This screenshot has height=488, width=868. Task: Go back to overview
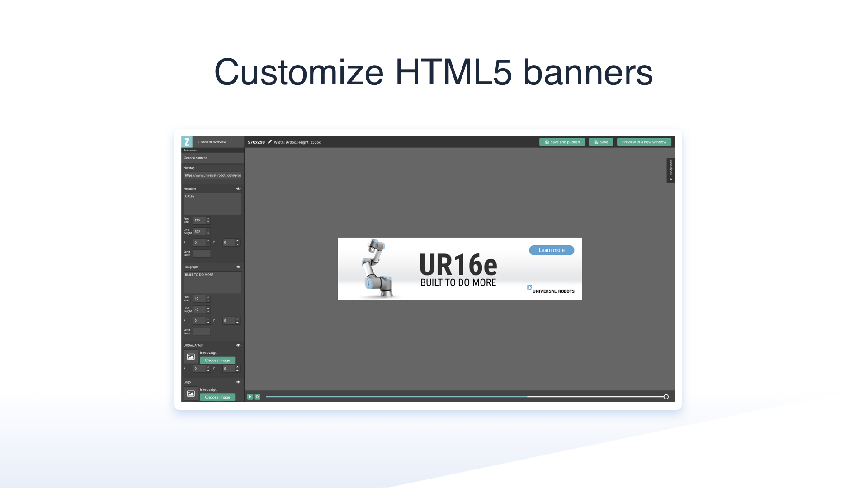212,142
